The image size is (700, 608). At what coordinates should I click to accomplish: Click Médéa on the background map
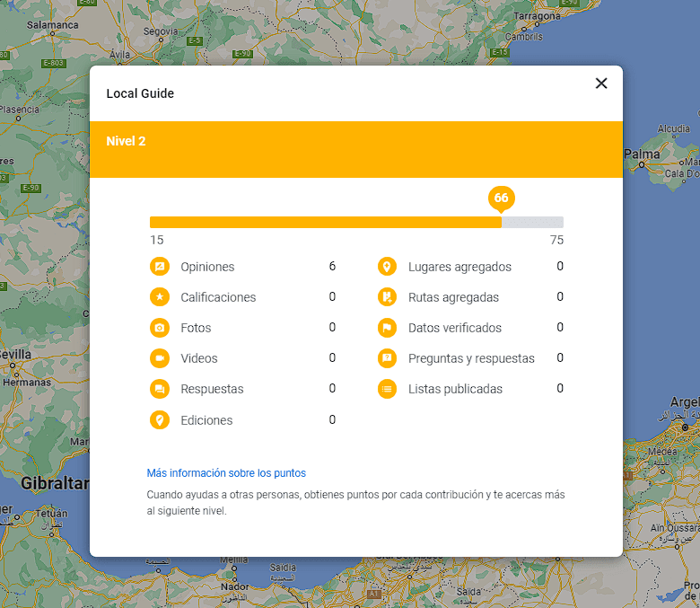click(662, 452)
